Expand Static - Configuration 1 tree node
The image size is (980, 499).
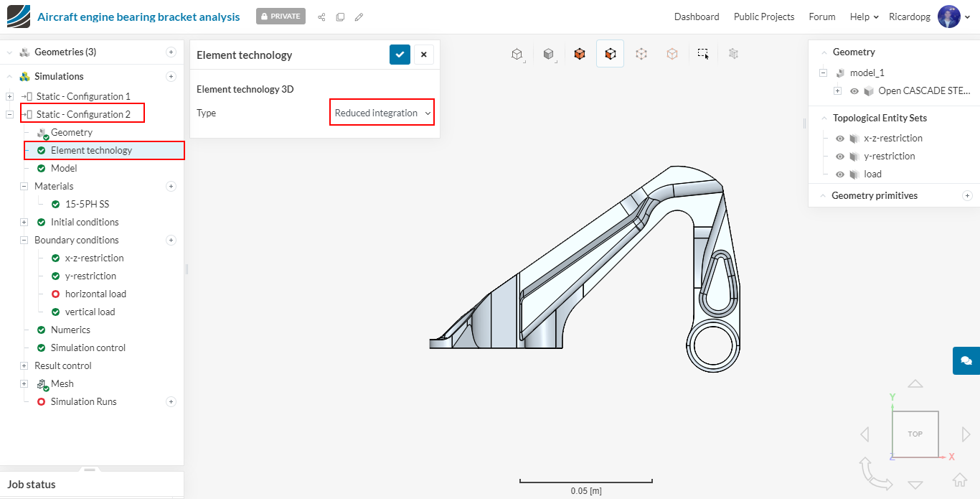[x=9, y=97]
